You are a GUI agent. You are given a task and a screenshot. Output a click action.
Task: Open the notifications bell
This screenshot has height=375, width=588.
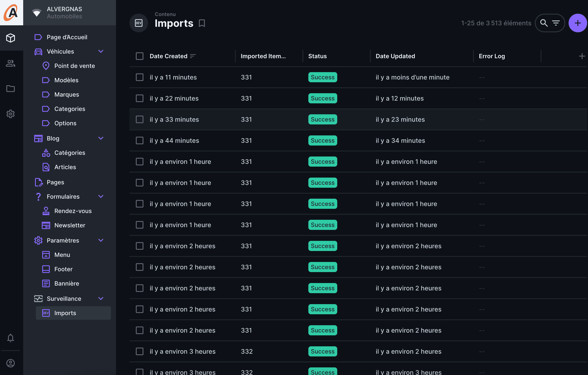tap(11, 338)
